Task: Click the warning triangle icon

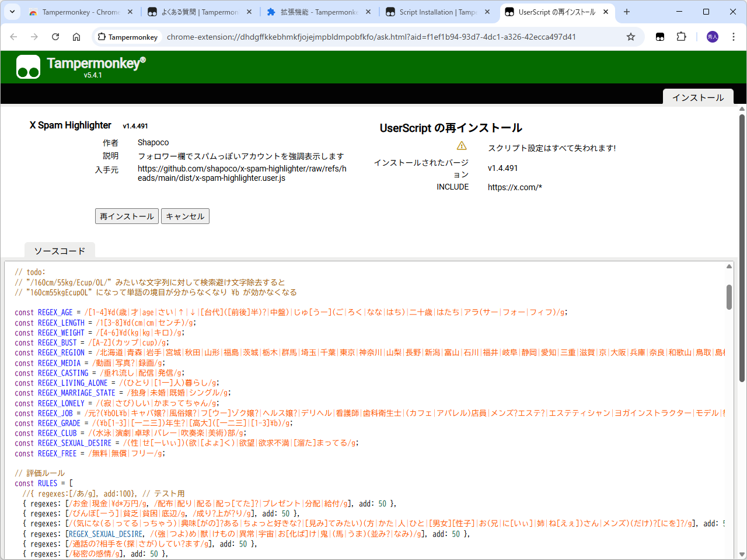Action: [463, 145]
